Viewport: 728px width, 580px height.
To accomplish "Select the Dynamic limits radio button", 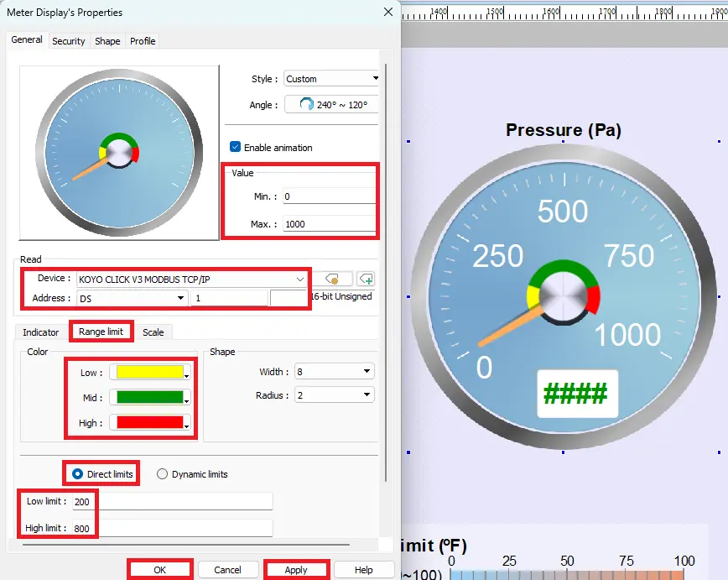I will click(x=161, y=474).
